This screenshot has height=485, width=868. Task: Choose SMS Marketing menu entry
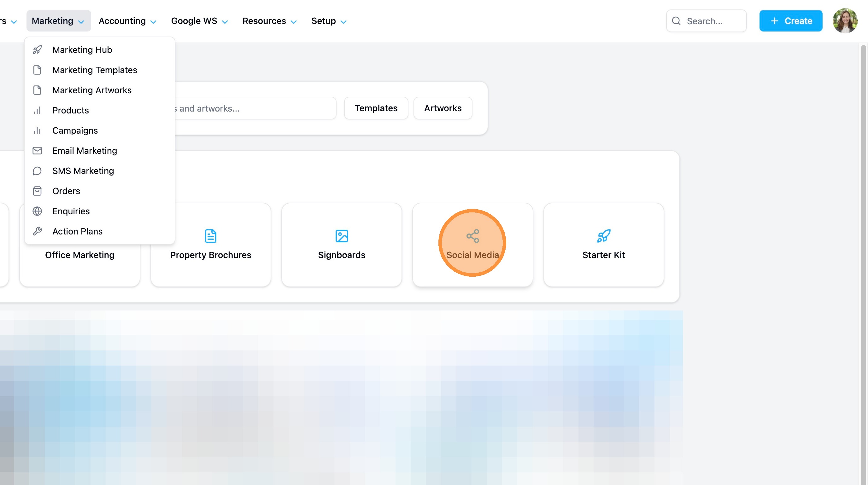coord(99,171)
